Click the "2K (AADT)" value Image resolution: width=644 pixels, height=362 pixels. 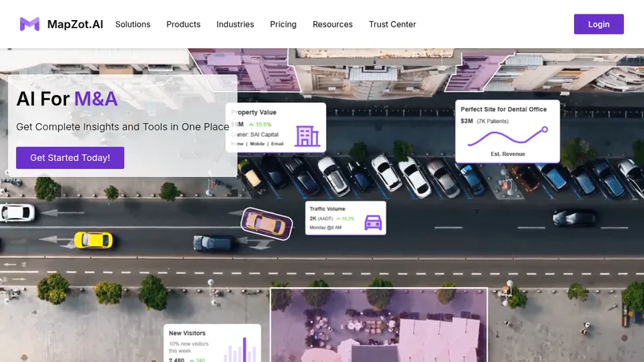pos(321,218)
